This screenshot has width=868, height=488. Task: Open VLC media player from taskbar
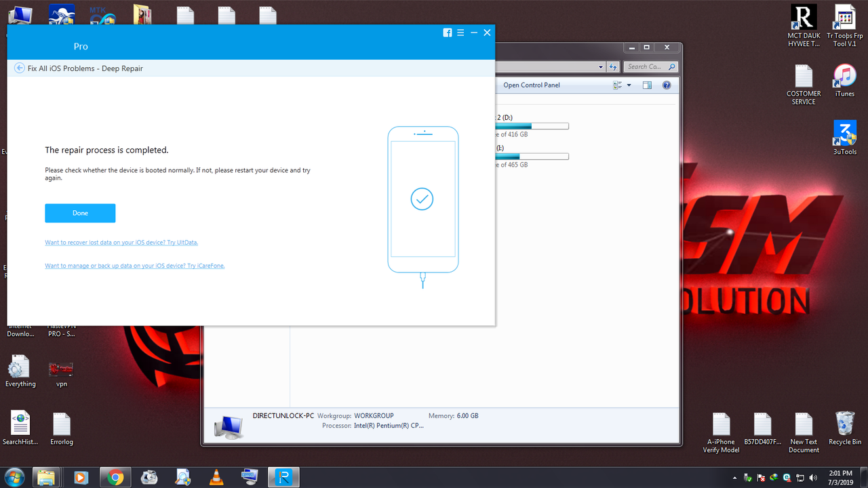(x=216, y=477)
